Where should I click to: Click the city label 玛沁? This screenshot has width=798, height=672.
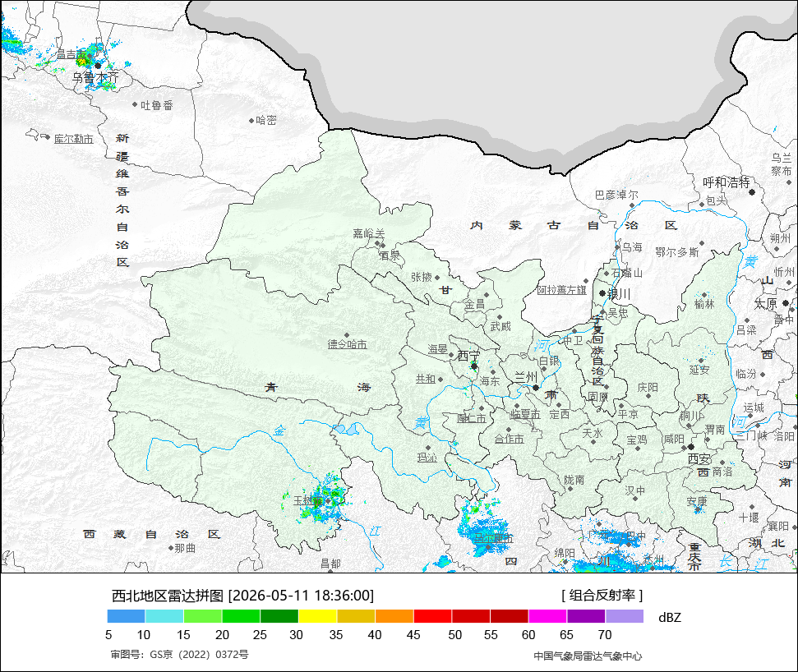pyautogui.click(x=427, y=458)
